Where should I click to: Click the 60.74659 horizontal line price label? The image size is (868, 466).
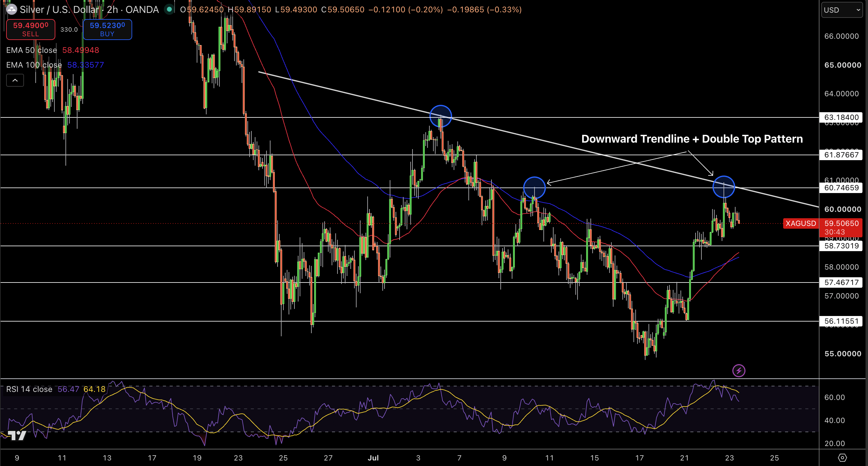(x=841, y=188)
